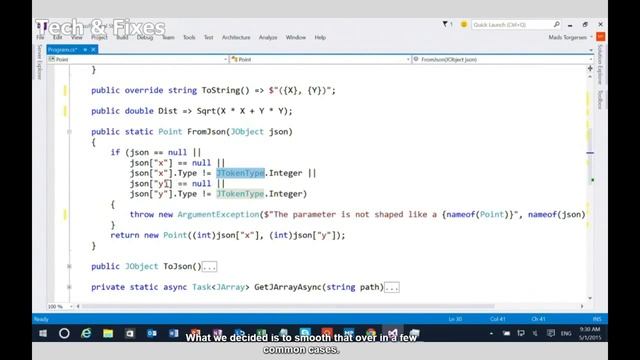Click the Ln 30 status bar indicator

tap(455, 319)
